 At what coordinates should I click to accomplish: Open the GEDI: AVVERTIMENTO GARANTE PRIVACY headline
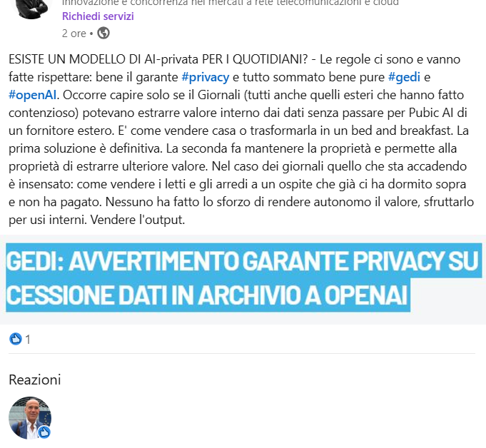coord(243,261)
